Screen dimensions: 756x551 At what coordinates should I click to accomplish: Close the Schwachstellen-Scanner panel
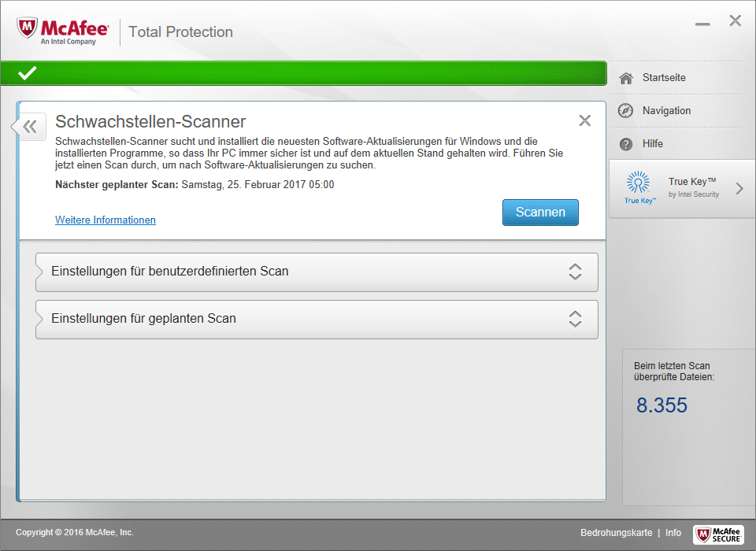tap(584, 120)
